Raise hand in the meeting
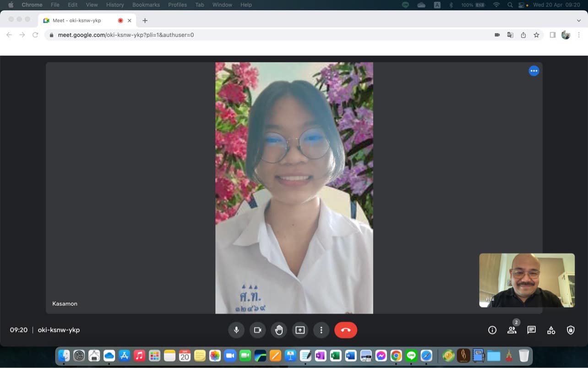Image resolution: width=588 pixels, height=368 pixels. tap(279, 330)
